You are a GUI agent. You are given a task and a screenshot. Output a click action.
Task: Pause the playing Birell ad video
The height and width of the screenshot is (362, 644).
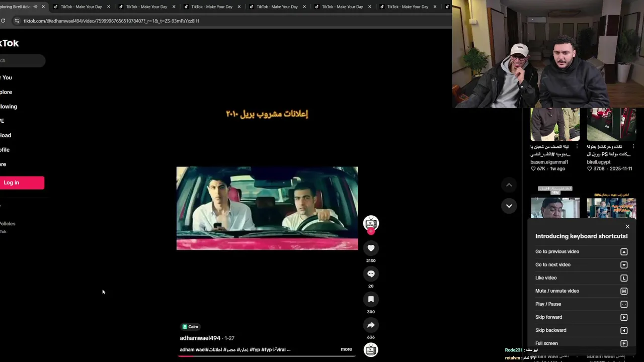pyautogui.click(x=267, y=208)
